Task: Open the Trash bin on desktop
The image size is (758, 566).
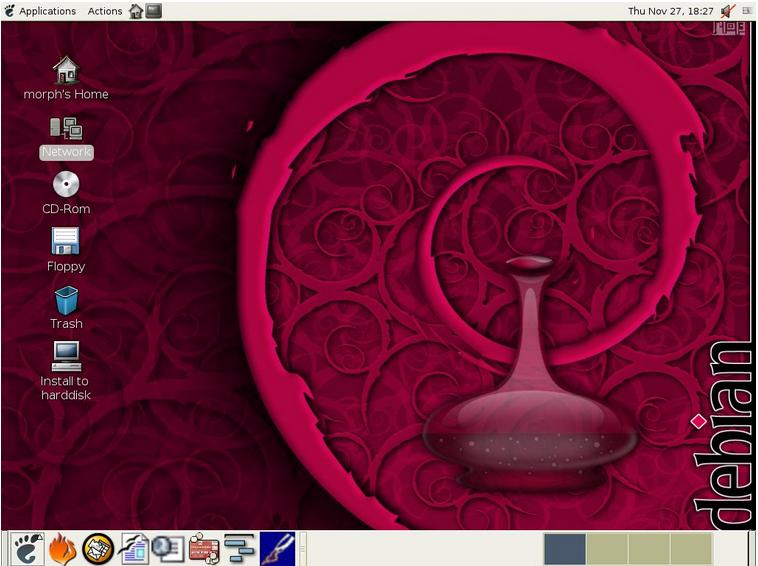Action: pos(66,300)
